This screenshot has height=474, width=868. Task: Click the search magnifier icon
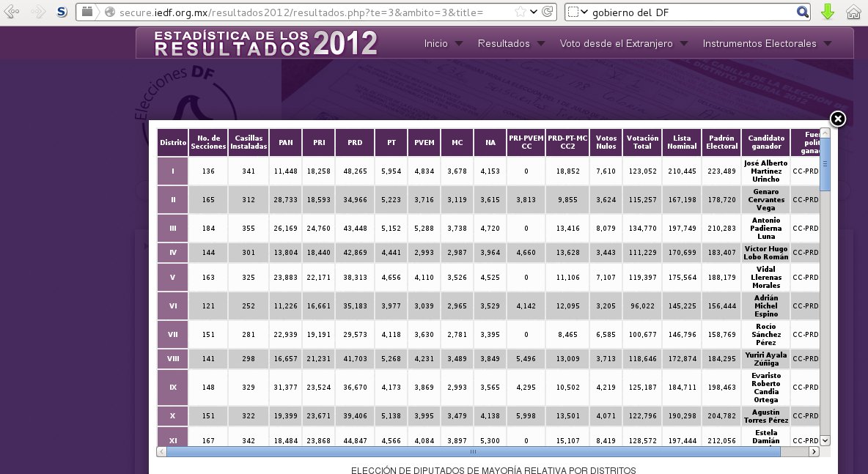click(803, 12)
